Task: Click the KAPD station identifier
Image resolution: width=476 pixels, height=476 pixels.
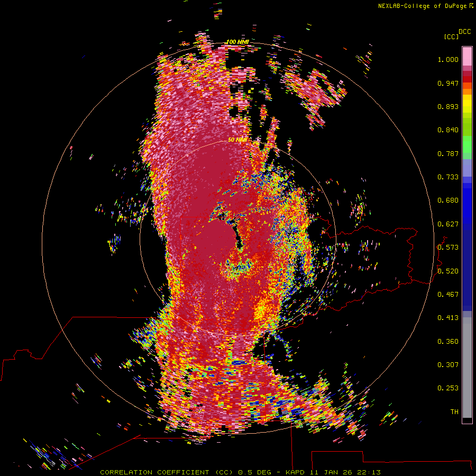Action: [x=296, y=472]
